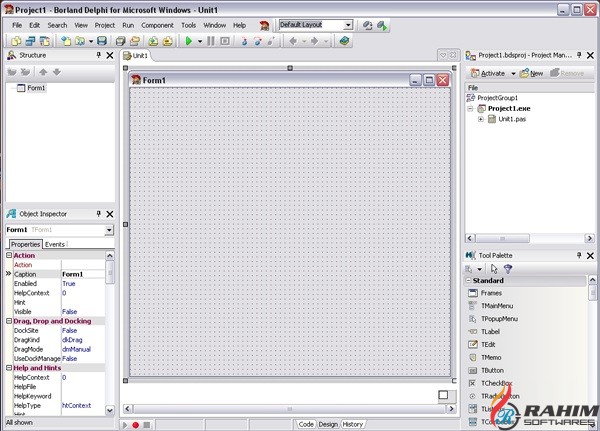Click the Back navigation arrow in the toolbar
The image size is (600, 431).
click(x=293, y=41)
